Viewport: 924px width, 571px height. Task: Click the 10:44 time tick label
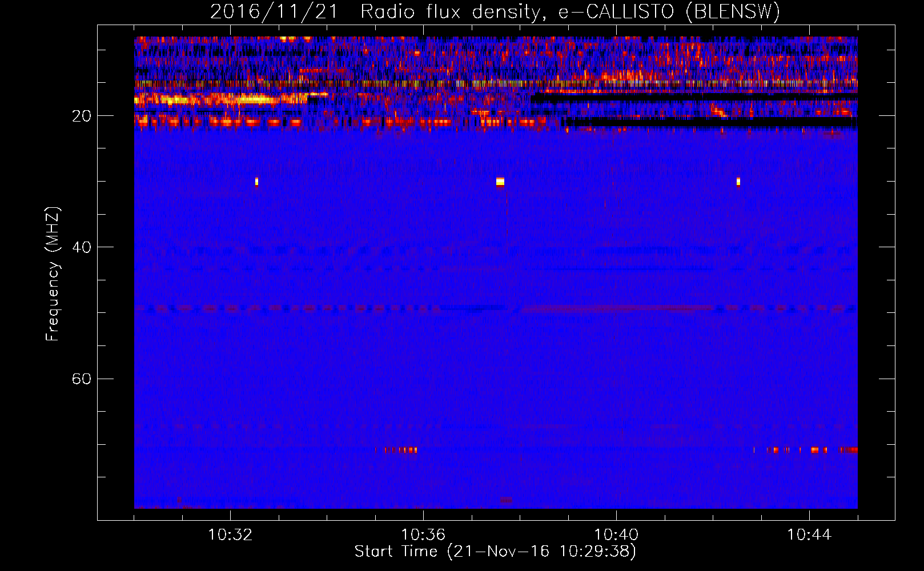(809, 535)
